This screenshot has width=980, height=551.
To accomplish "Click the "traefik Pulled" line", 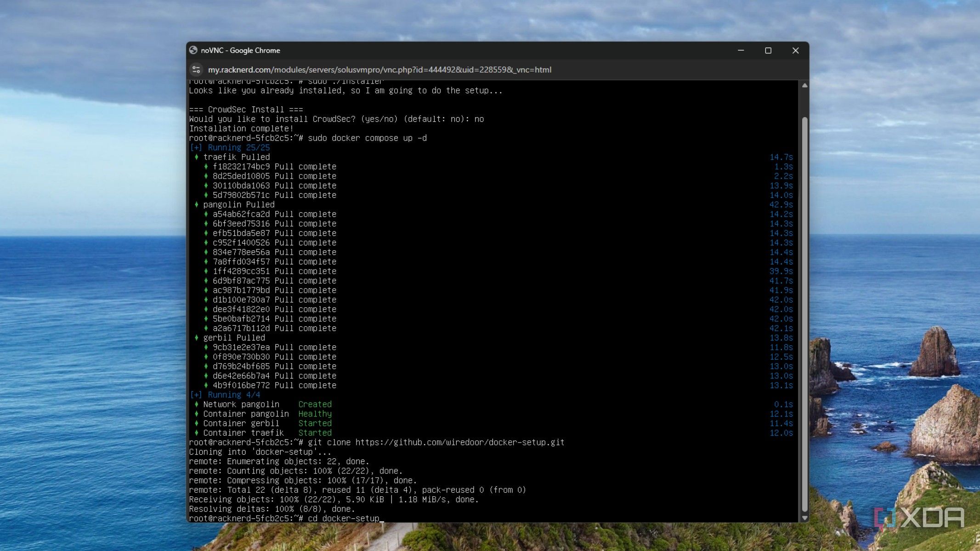I will pos(237,157).
